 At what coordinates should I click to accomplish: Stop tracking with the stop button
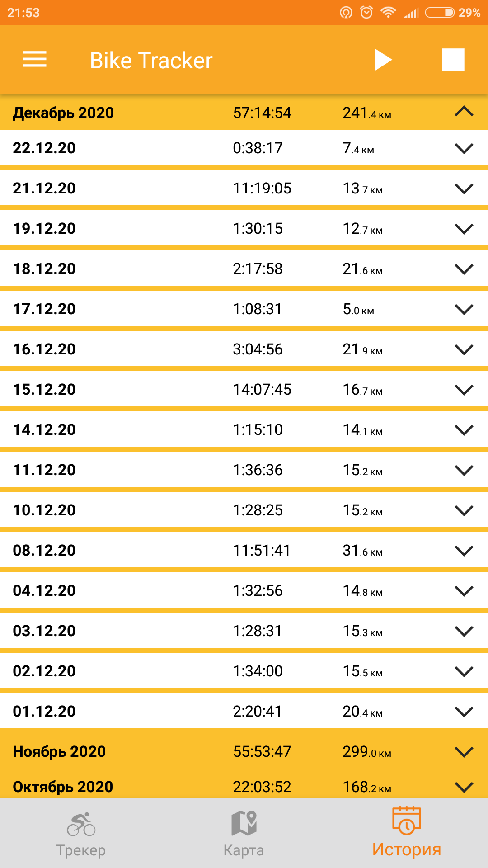point(453,60)
